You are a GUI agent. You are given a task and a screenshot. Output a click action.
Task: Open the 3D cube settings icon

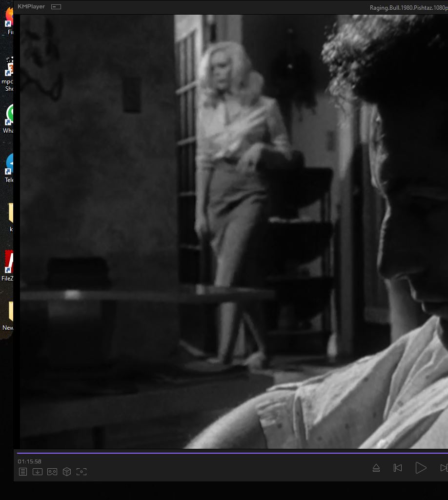point(67,472)
